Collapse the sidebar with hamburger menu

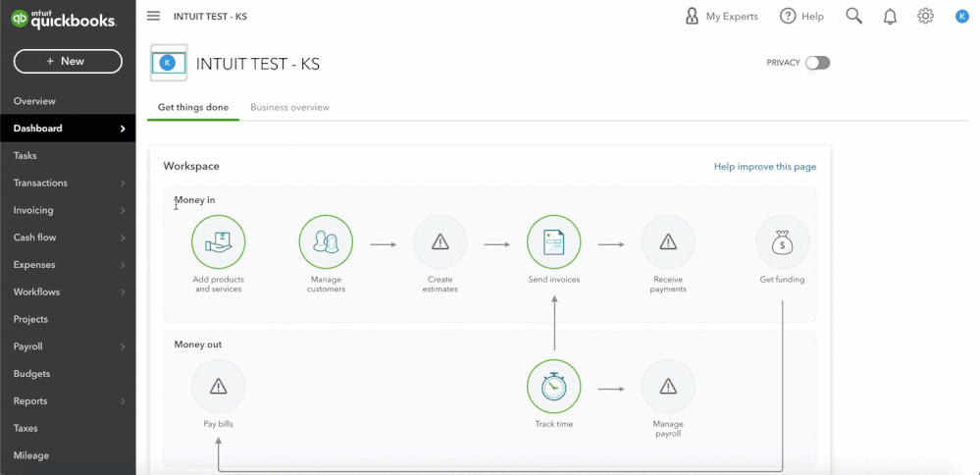pyautogui.click(x=153, y=17)
